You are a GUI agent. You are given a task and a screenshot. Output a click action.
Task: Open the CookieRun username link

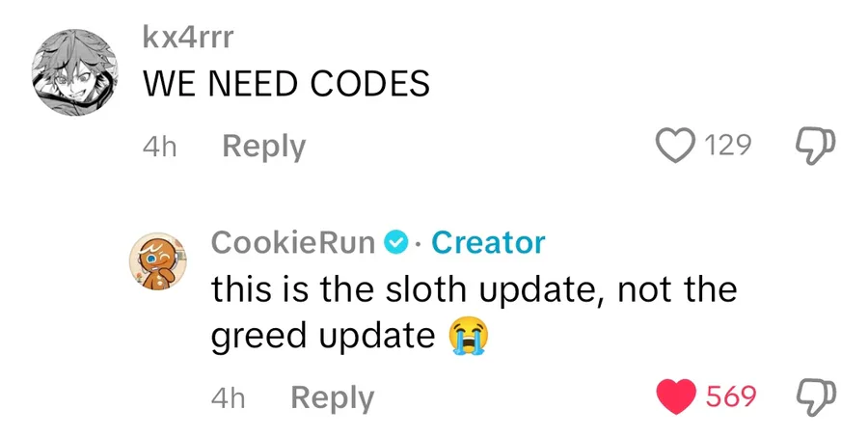click(x=293, y=243)
